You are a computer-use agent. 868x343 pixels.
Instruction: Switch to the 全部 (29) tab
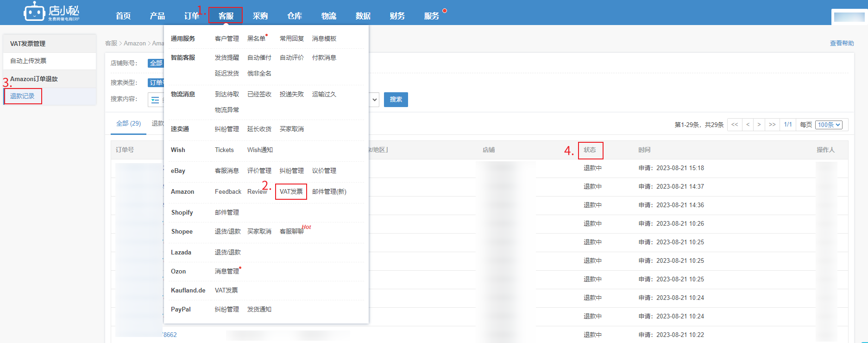[x=128, y=123]
